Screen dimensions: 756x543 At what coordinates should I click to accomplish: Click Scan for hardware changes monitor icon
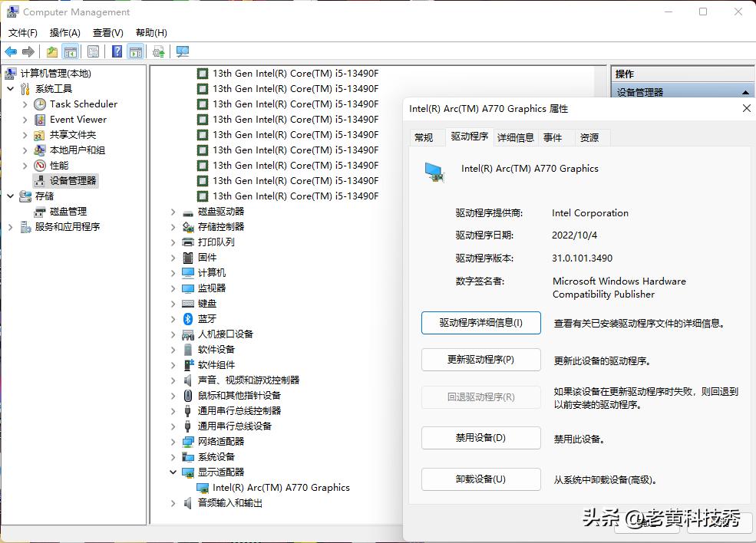click(182, 52)
